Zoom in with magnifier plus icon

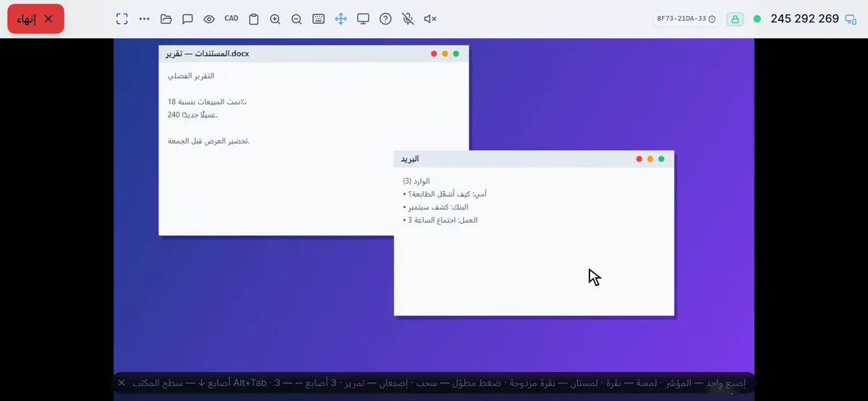[x=275, y=19]
